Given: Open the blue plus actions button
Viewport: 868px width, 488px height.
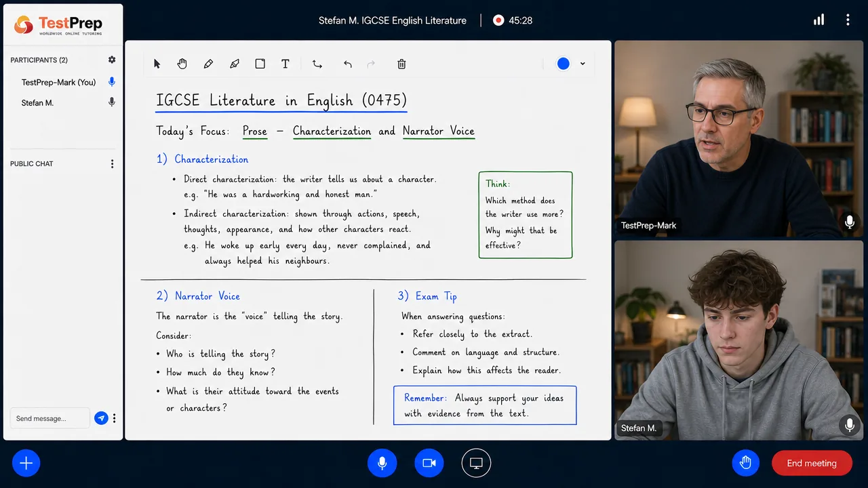Looking at the screenshot, I should [26, 463].
